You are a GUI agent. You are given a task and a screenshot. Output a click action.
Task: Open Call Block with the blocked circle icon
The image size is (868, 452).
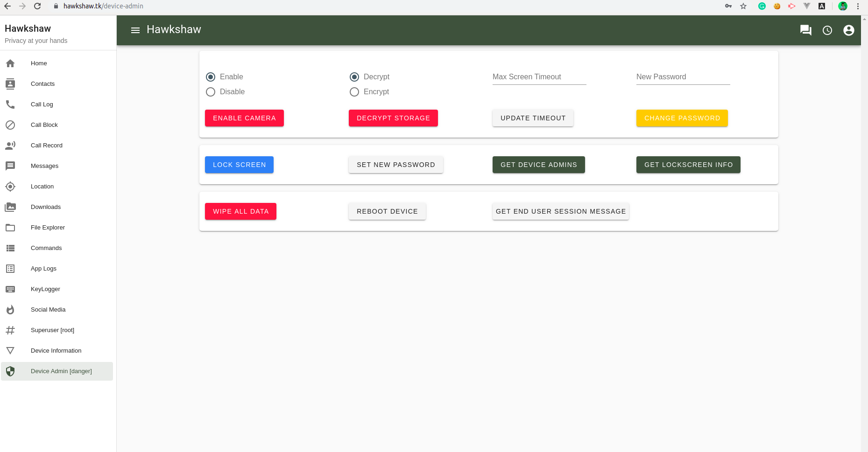pos(10,125)
